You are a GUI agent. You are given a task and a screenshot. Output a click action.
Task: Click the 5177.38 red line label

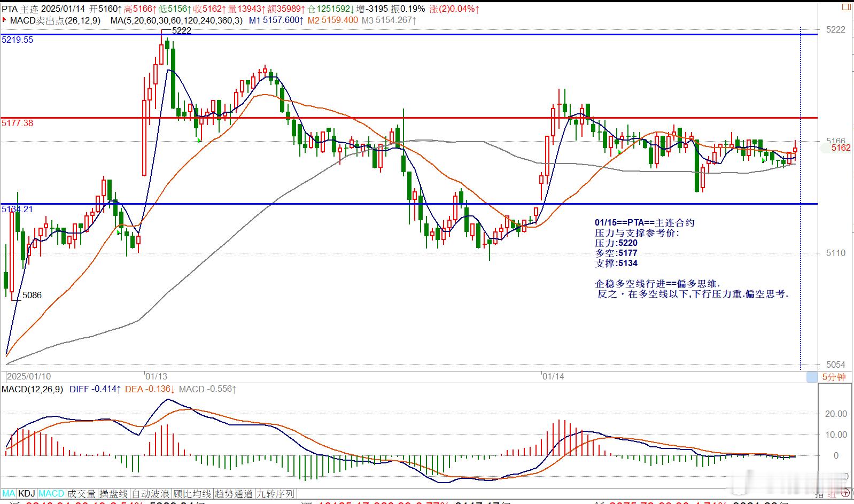coord(17,123)
